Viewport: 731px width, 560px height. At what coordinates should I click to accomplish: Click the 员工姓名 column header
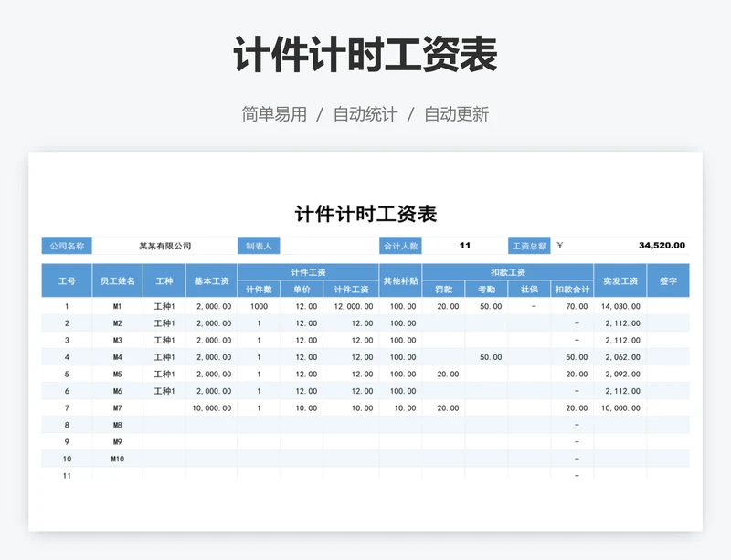(x=118, y=280)
